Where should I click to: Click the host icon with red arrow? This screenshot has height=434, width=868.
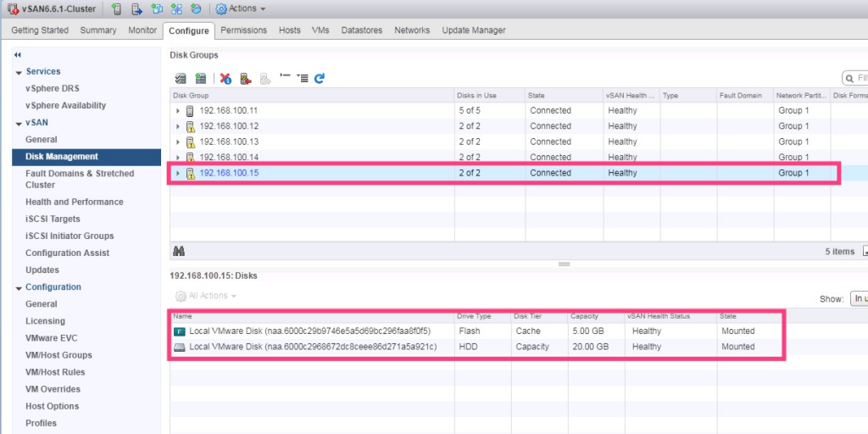pos(246,79)
